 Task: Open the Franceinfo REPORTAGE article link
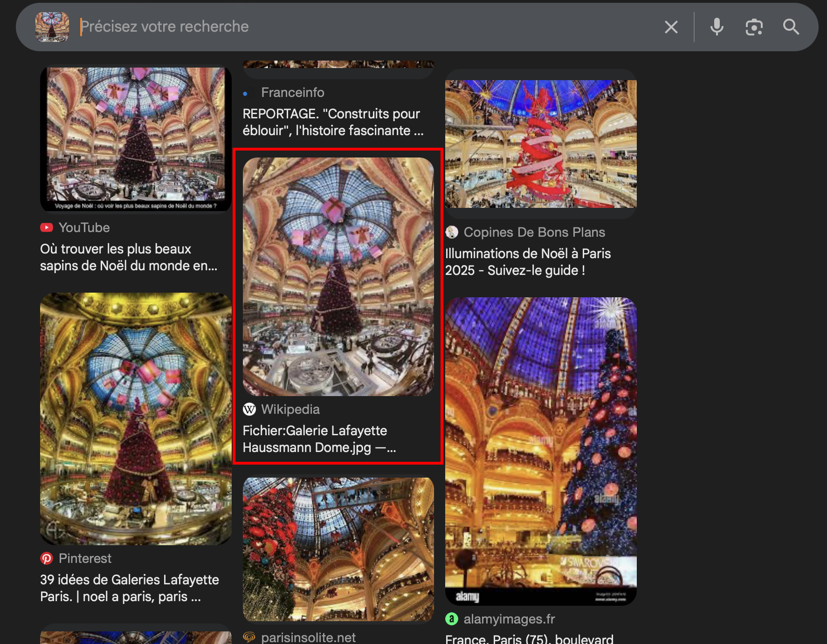tap(333, 122)
